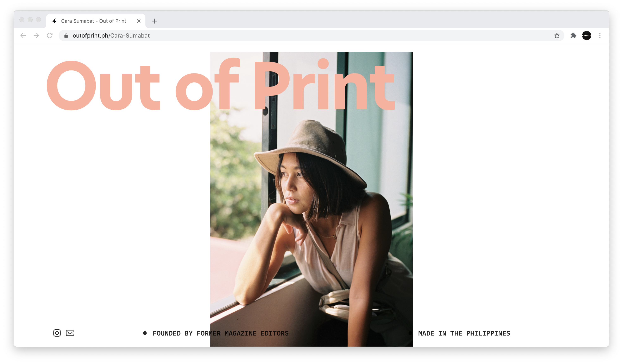Reload the page with refresh icon

tap(50, 35)
